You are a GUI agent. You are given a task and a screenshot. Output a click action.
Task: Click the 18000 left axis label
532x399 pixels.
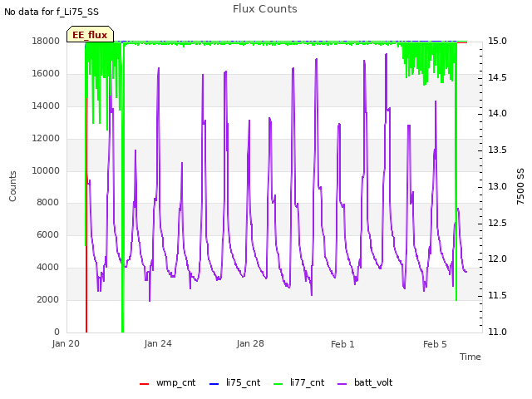46,42
